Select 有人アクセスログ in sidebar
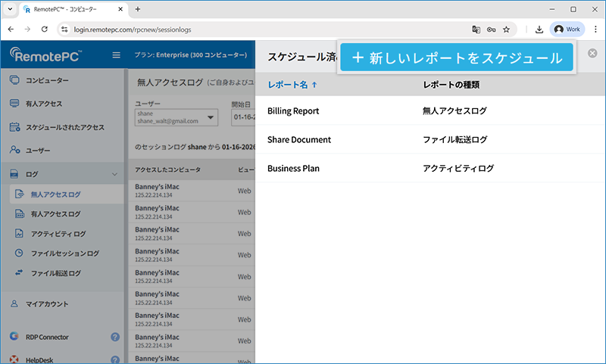The image size is (606, 364). click(x=55, y=214)
